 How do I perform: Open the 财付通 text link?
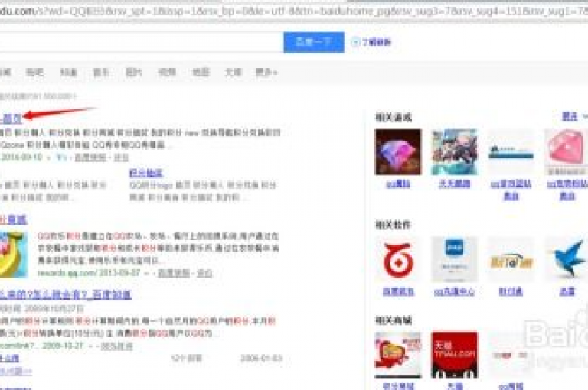(511, 292)
